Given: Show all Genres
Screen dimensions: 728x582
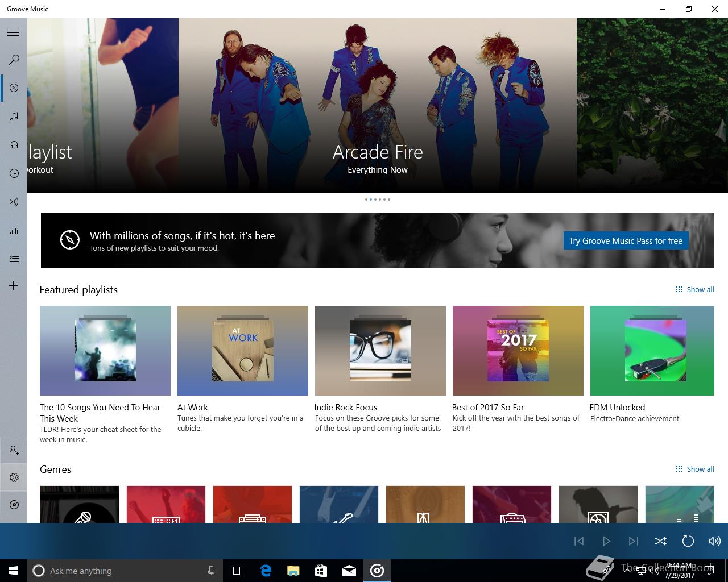Looking at the screenshot, I should (694, 469).
